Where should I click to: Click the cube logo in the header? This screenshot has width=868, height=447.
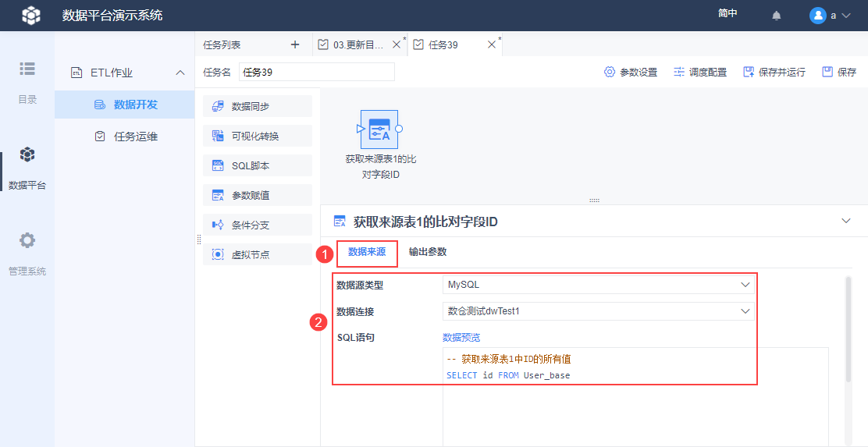pyautogui.click(x=31, y=16)
